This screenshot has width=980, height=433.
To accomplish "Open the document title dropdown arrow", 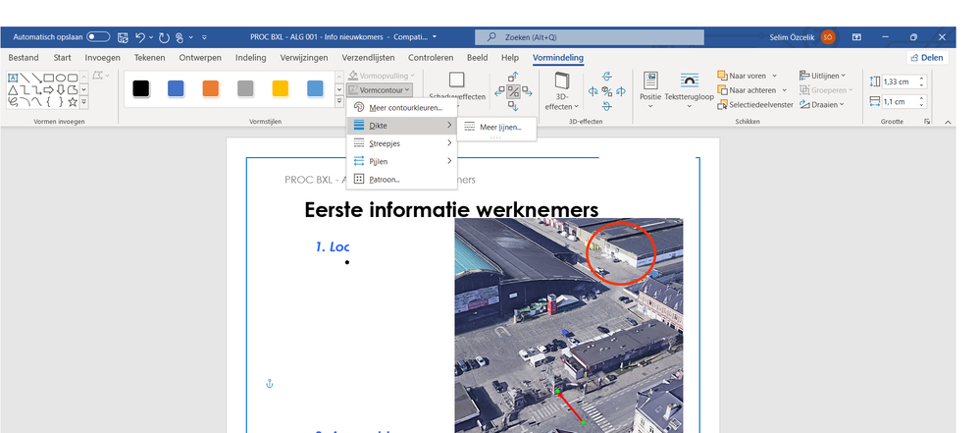I will pos(435,37).
